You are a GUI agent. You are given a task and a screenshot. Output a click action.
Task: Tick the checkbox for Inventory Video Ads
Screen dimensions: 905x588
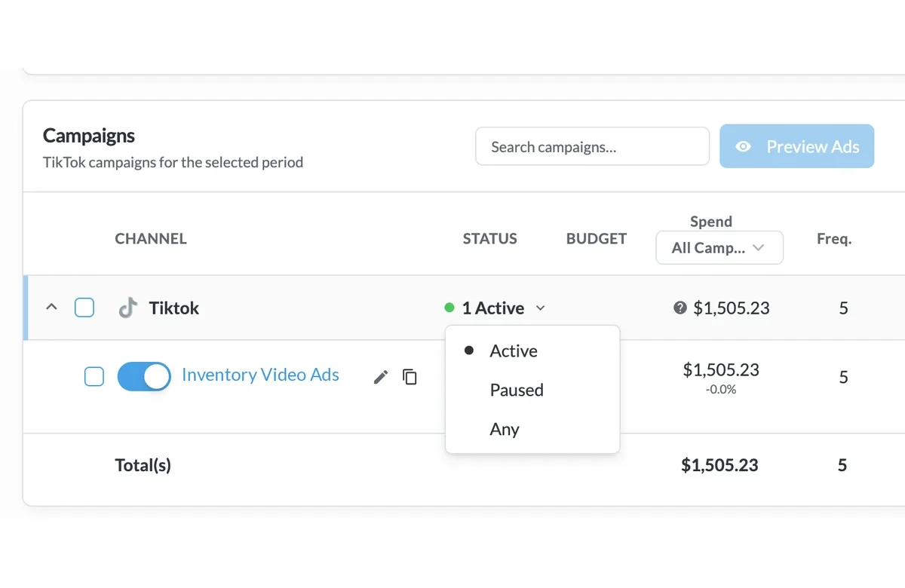pyautogui.click(x=94, y=376)
